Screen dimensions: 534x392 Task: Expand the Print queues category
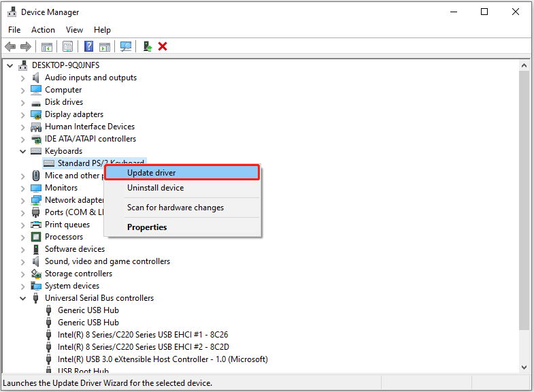22,225
